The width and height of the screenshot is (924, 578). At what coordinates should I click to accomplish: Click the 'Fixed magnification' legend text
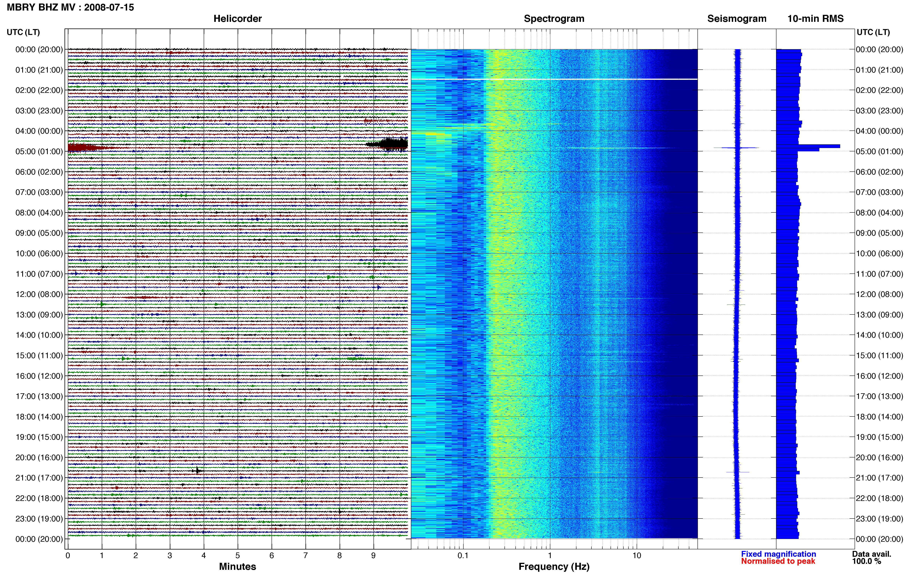[778, 554]
